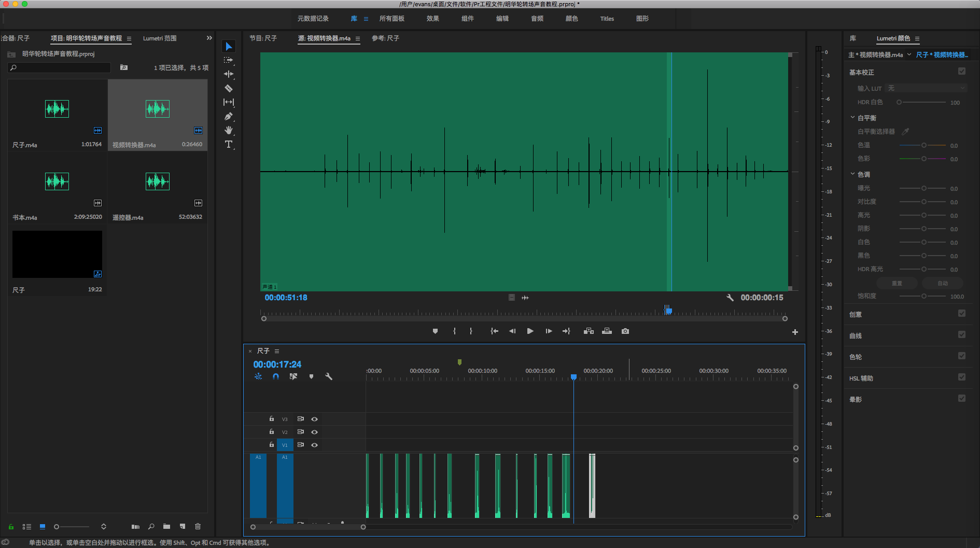Select the Selection tool arrow
The height and width of the screenshot is (548, 980).
tap(229, 47)
